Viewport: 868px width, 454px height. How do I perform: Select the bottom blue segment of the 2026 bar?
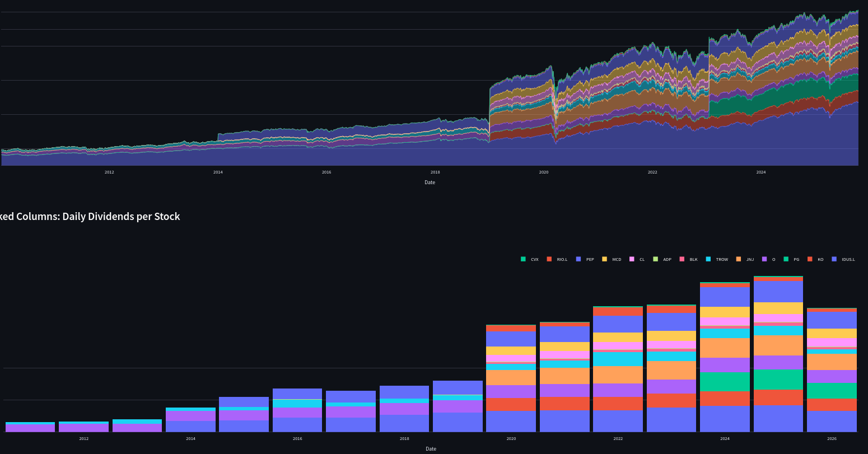(x=832, y=421)
